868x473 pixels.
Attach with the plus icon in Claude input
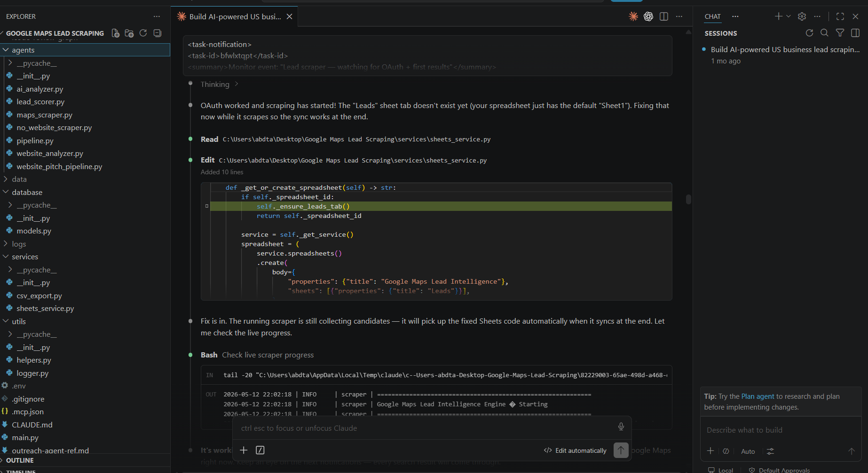pyautogui.click(x=244, y=450)
